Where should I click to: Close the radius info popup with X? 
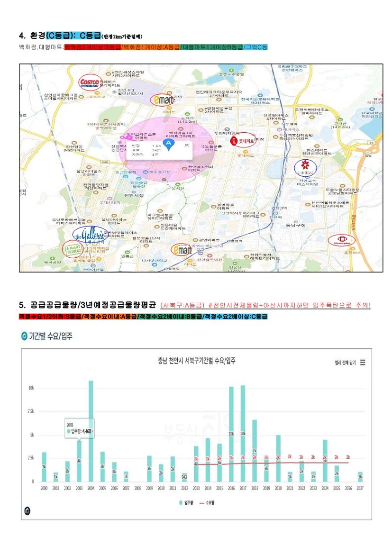(187, 145)
